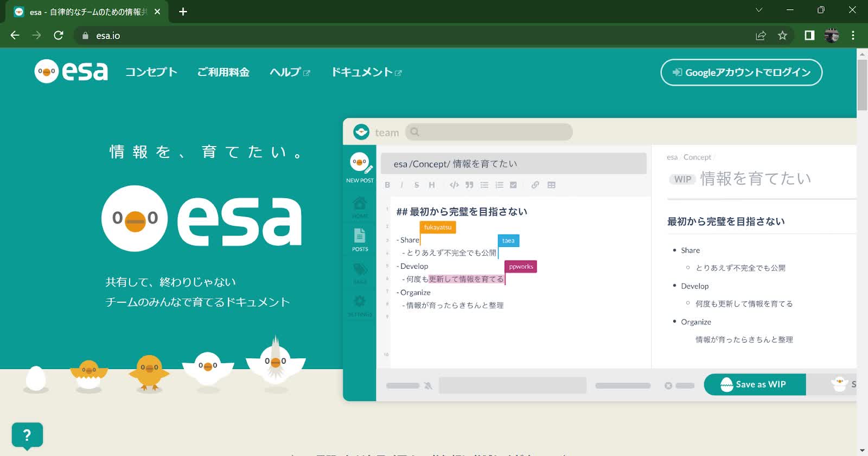Insert blockquote with the quote icon
This screenshot has width=868, height=456.
point(469,185)
